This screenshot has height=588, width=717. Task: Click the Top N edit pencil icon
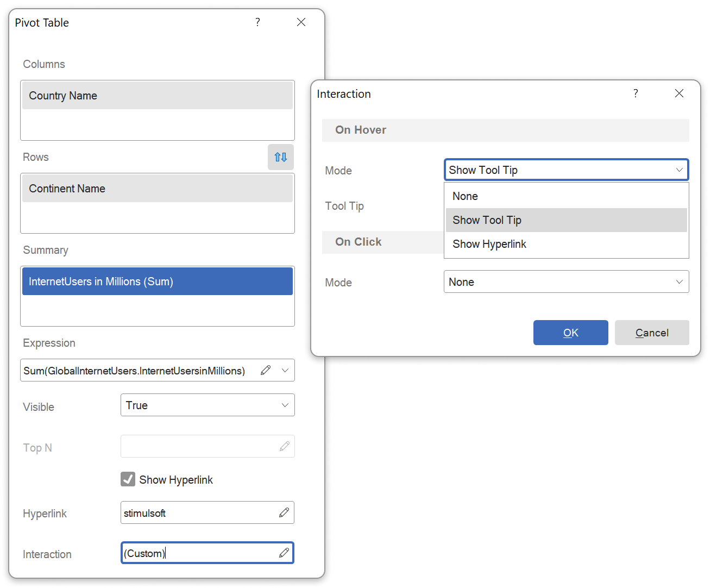[284, 446]
